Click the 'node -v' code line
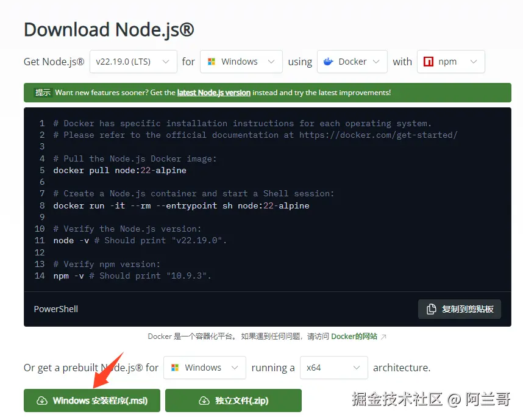This screenshot has width=523, height=420. pos(140,241)
